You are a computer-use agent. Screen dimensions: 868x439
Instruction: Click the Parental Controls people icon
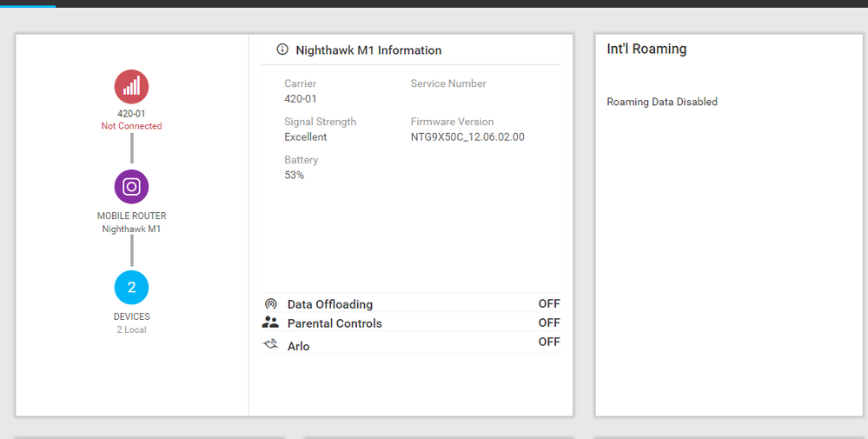click(x=271, y=323)
